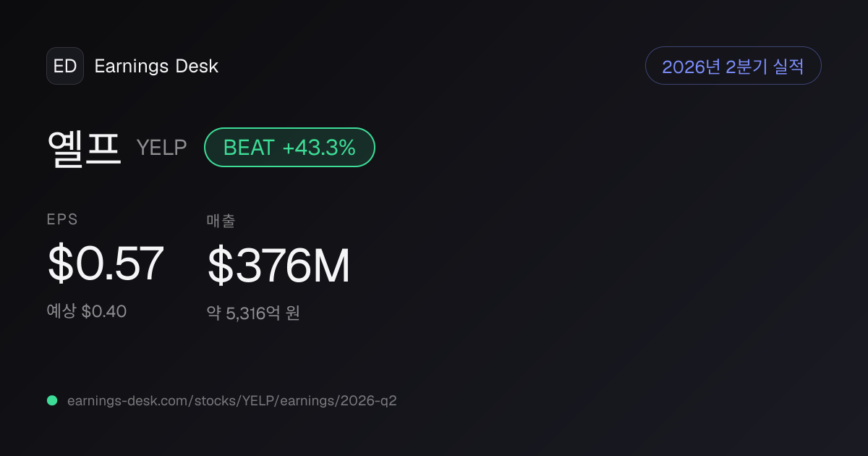The image size is (868, 456).
Task: Click the 옐프 company name heading
Action: (84, 148)
